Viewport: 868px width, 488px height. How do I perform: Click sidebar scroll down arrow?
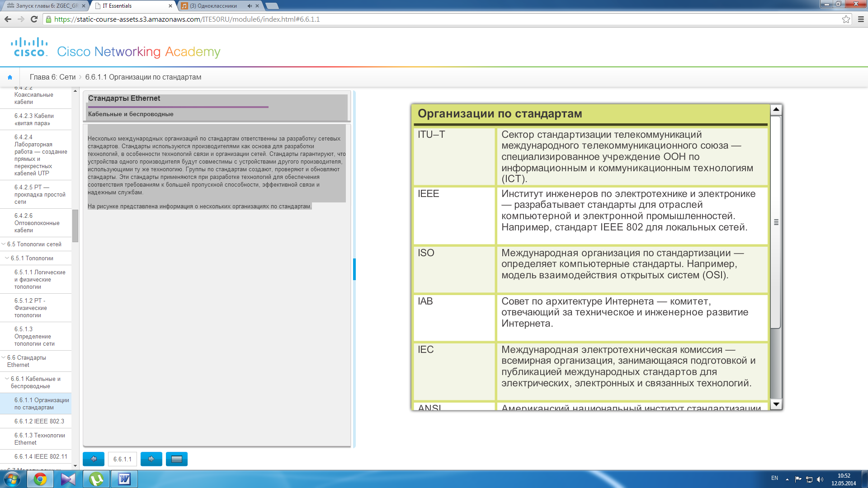75,465
